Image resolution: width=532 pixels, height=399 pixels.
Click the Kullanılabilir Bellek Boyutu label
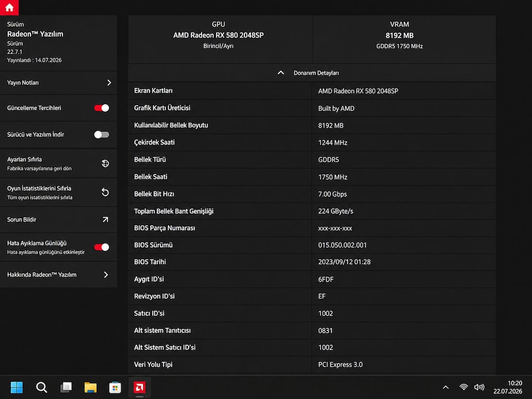tap(171, 125)
